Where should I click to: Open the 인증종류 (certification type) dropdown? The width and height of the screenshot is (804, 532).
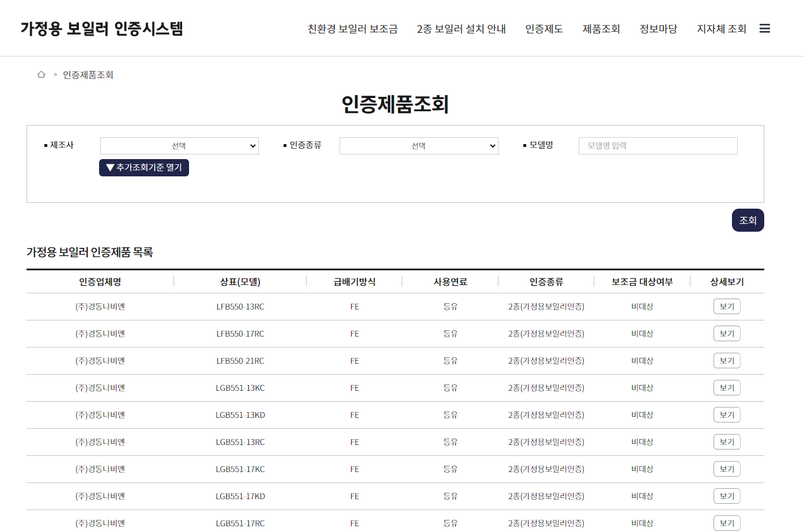click(419, 145)
